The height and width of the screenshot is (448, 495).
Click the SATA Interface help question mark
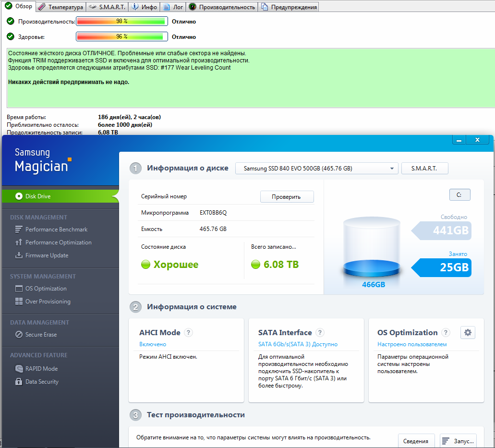[x=320, y=332]
